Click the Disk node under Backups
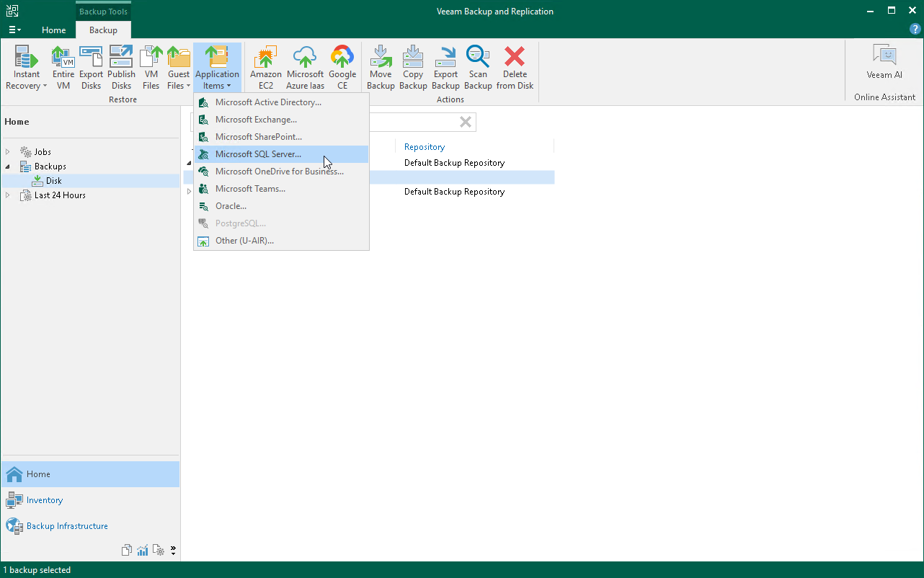924x578 pixels. (54, 181)
